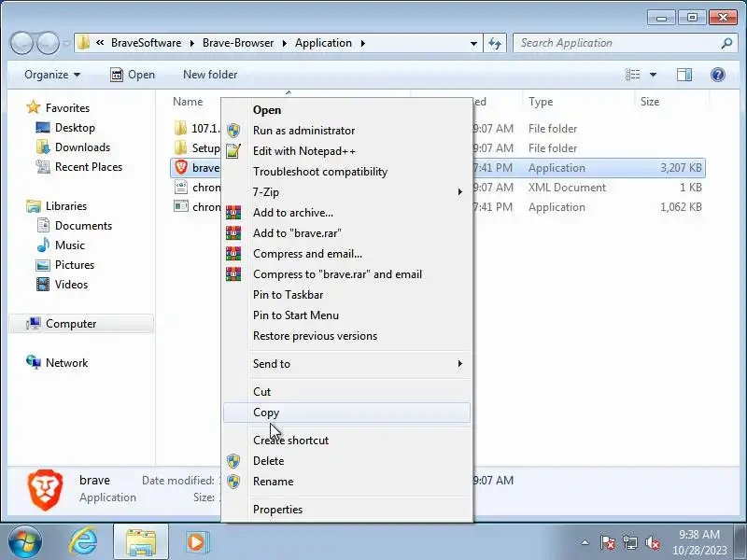Viewport: 747px width, 560px height.
Task: Click the 107.1 folder icon
Action: coord(180,128)
